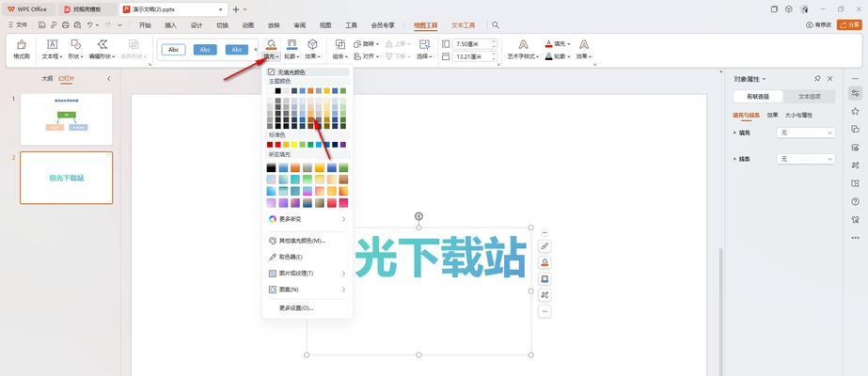Open the 文本框 text box tool

click(52, 49)
